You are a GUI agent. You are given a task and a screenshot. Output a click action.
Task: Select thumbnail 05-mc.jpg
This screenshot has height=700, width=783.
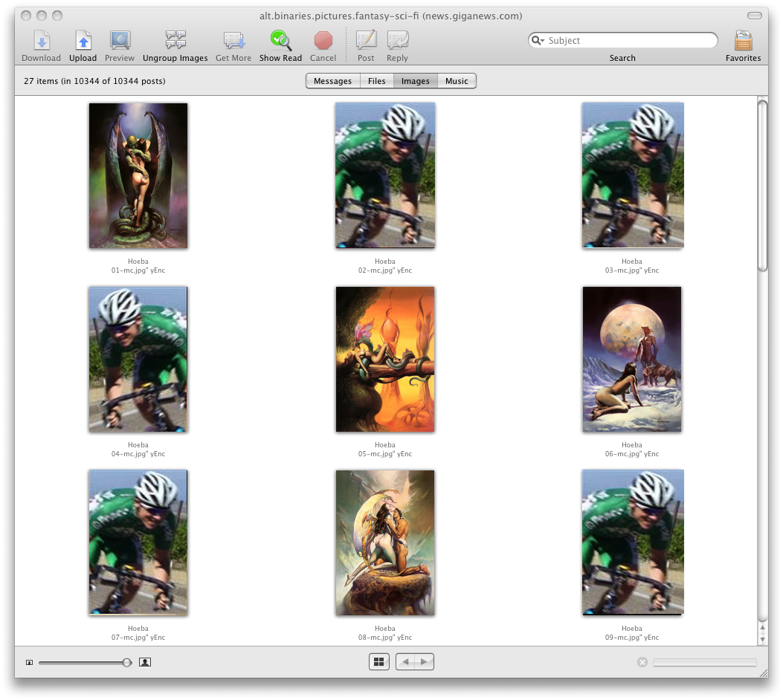coord(385,359)
